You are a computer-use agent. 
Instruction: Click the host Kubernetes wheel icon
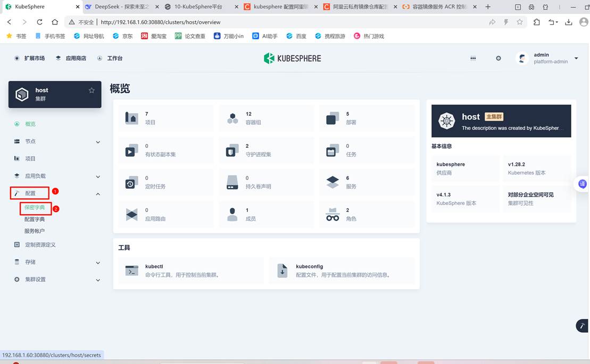click(447, 121)
